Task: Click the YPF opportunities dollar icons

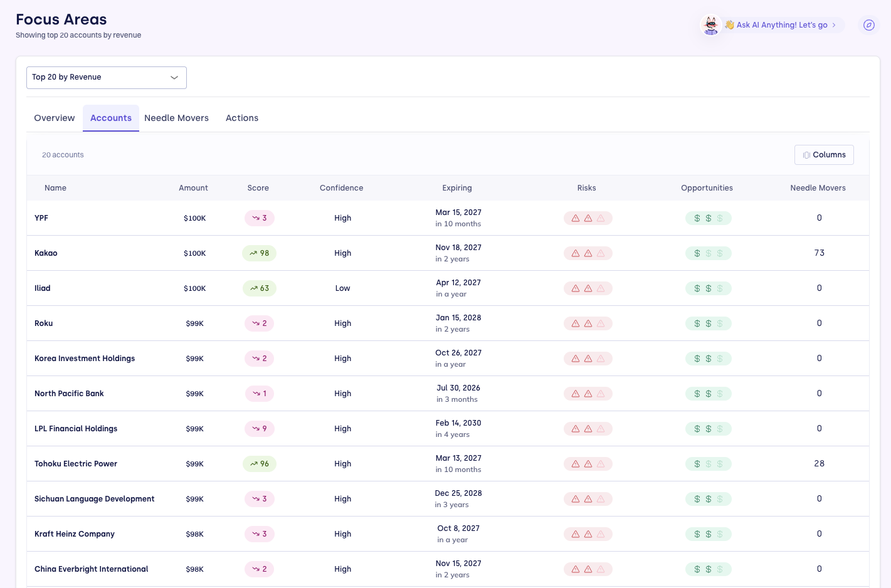Action: pos(709,218)
